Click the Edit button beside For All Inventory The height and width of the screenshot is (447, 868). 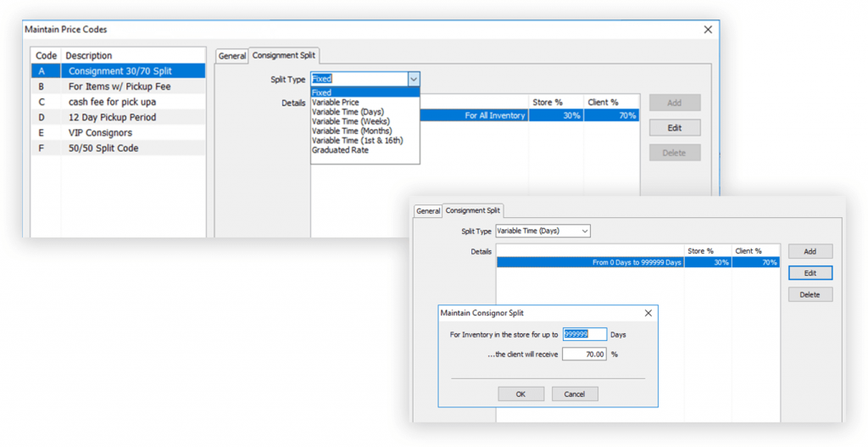click(674, 128)
